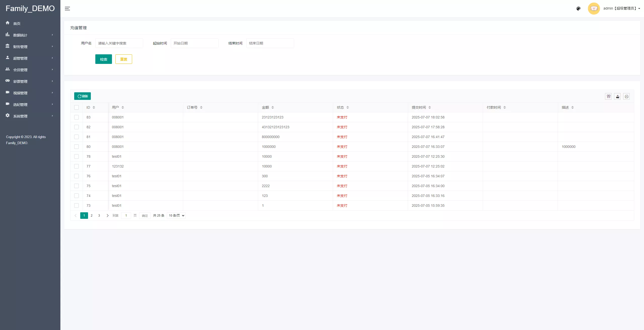Sort table by ID column arrows
The width and height of the screenshot is (644, 330).
coord(94,107)
